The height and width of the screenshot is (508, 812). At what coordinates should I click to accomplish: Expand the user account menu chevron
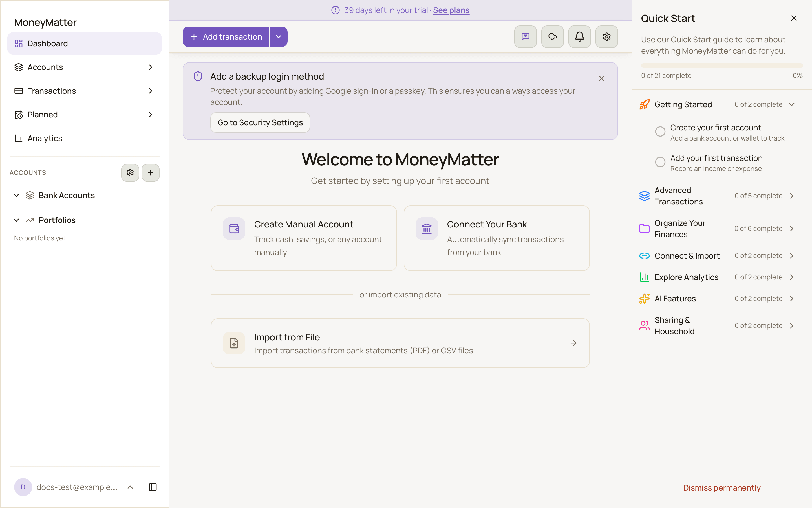pos(130,487)
